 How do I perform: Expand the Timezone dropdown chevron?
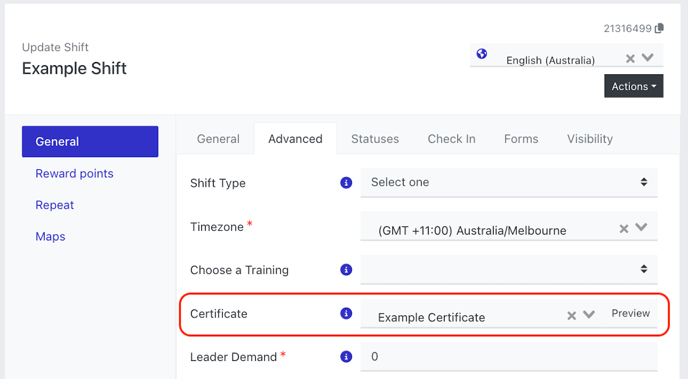(x=641, y=227)
